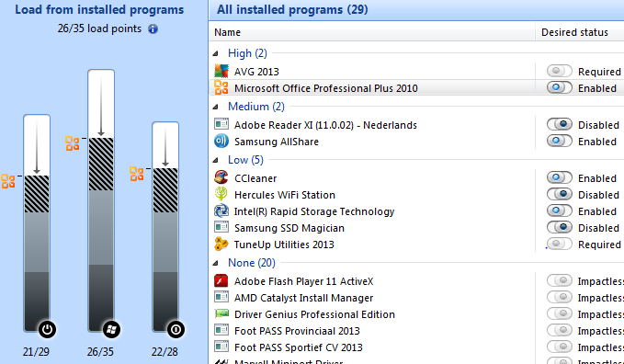Select 'Samsung AllShare' program name
The image size is (624, 364).
[277, 142]
